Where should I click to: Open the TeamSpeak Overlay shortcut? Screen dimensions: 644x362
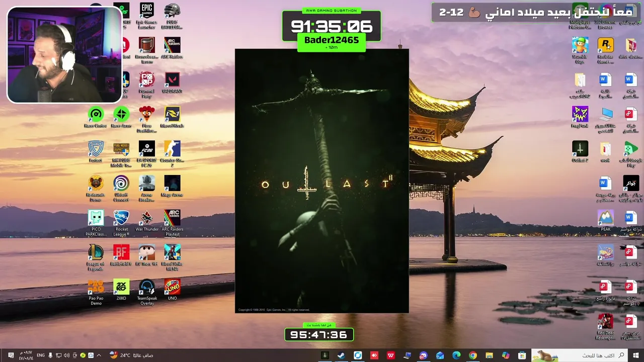(x=146, y=292)
